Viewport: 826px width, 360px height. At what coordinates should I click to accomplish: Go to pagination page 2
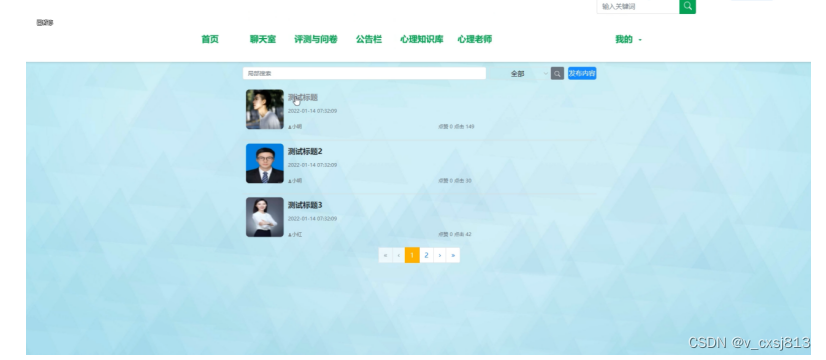coord(426,255)
